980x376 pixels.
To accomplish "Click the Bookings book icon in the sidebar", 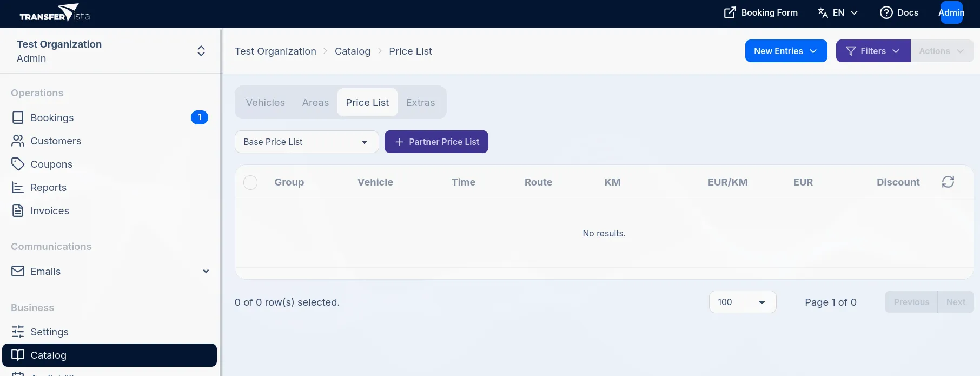I will tap(18, 117).
